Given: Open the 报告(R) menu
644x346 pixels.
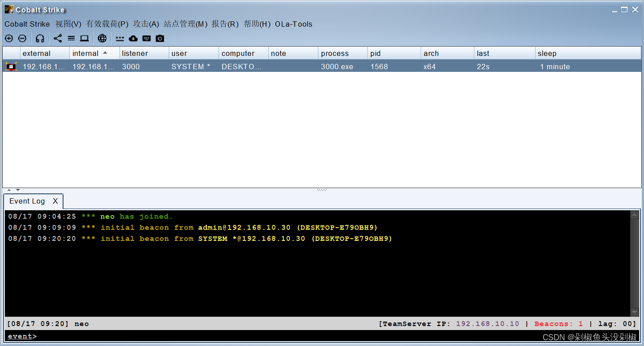Looking at the screenshot, I should (225, 24).
